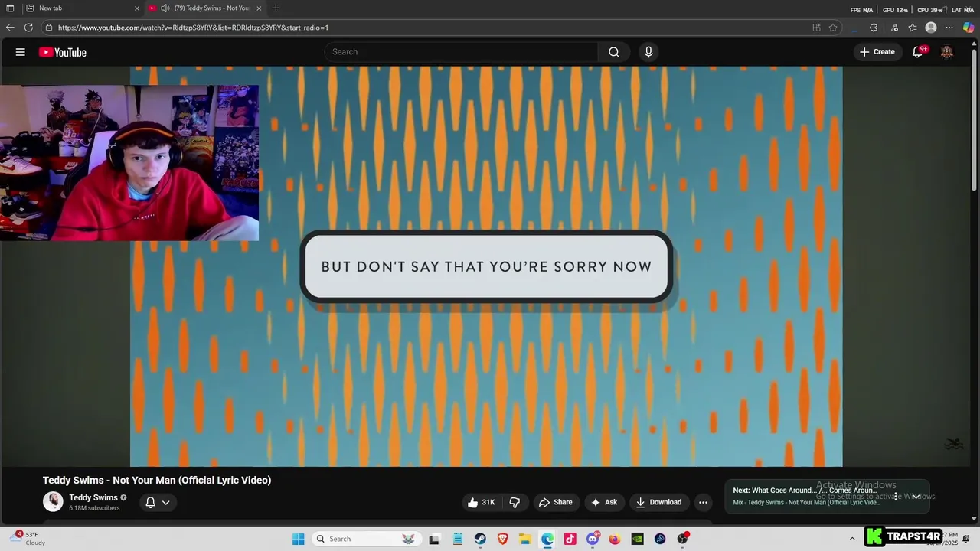Open Task View on the taskbar
This screenshot has height=551, width=980.
pos(434,539)
